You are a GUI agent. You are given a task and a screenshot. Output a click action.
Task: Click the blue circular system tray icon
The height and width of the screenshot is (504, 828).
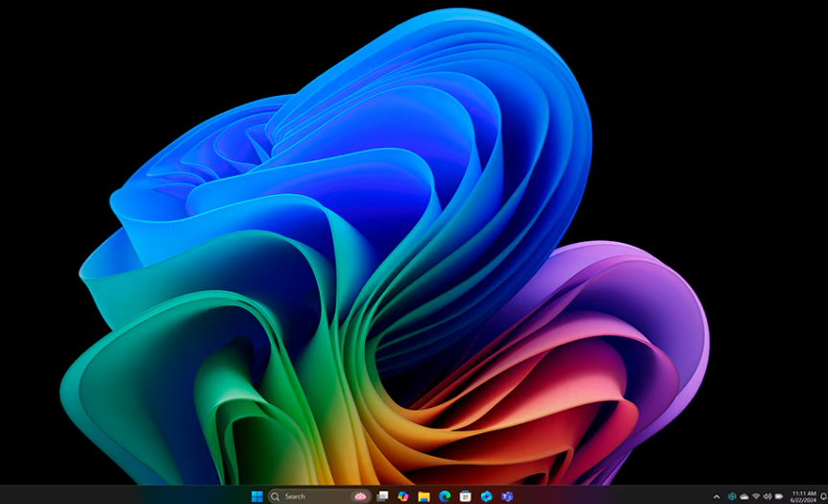point(732,496)
